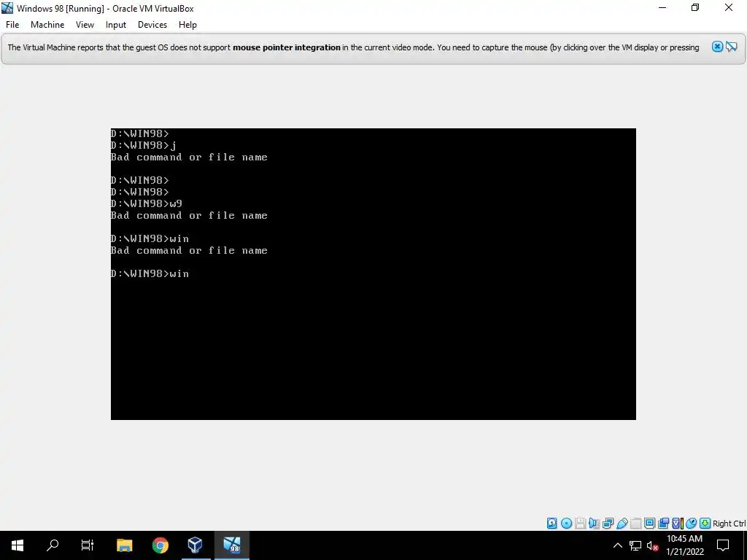Click the don't-show-again notification icon
747x560 pixels.
(731, 47)
